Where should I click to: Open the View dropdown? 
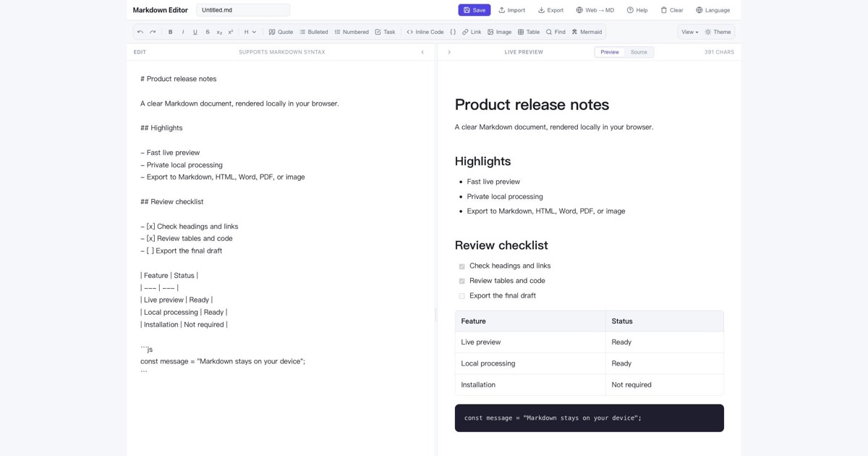point(690,32)
